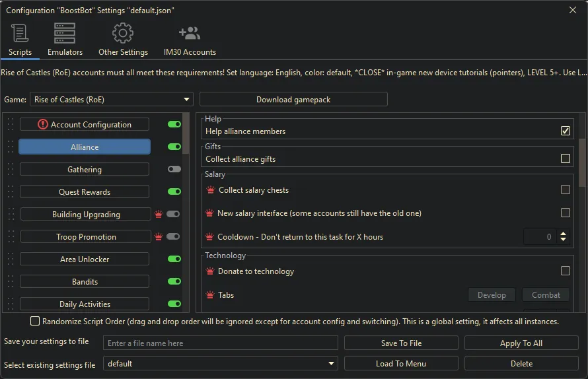The width and height of the screenshot is (588, 379).
Task: Select the Combat technology tab button
Action: (x=546, y=294)
